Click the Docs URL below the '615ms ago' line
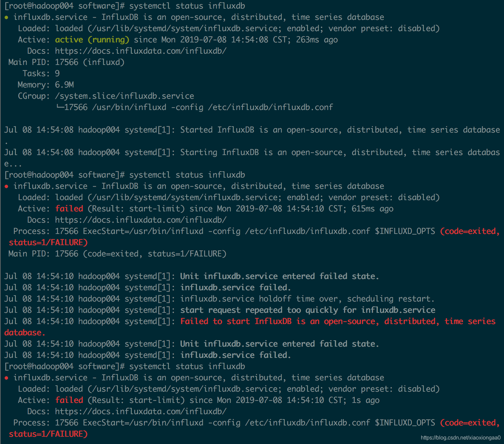 pyautogui.click(x=141, y=220)
